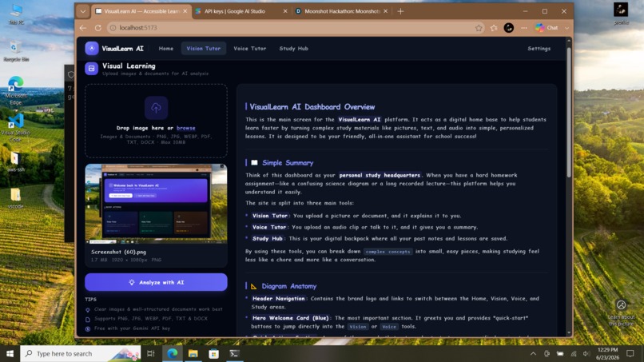Open network settings in system tray

[x=574, y=354]
